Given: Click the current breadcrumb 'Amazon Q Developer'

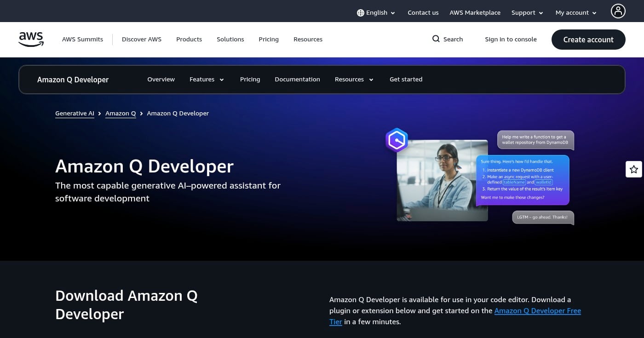Looking at the screenshot, I should pyautogui.click(x=178, y=114).
